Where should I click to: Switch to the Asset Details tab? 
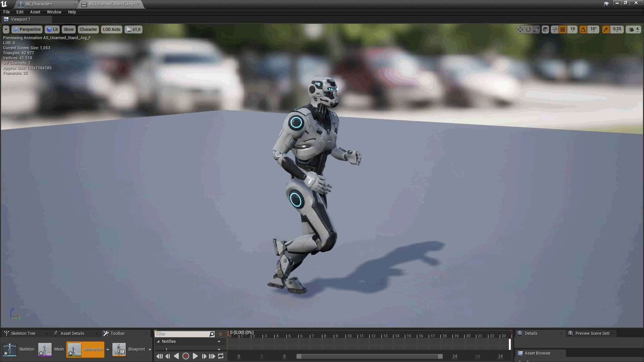pyautogui.click(x=72, y=333)
